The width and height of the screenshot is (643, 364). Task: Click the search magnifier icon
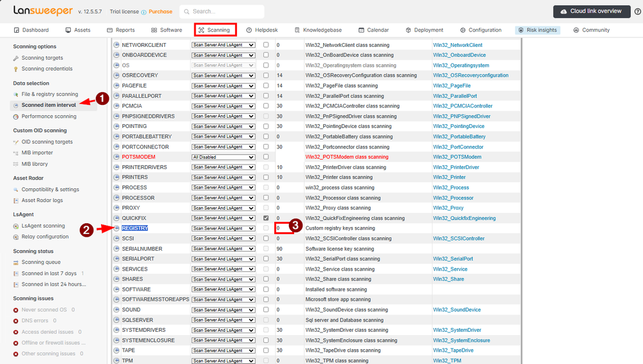pyautogui.click(x=186, y=12)
